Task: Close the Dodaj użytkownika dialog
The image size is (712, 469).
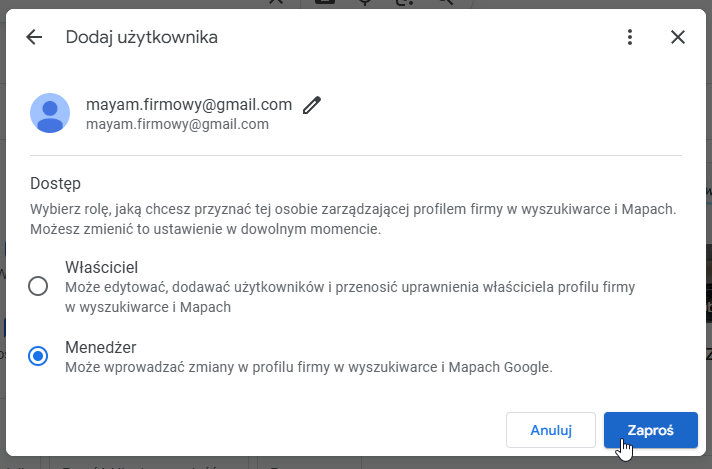Action: 678,38
